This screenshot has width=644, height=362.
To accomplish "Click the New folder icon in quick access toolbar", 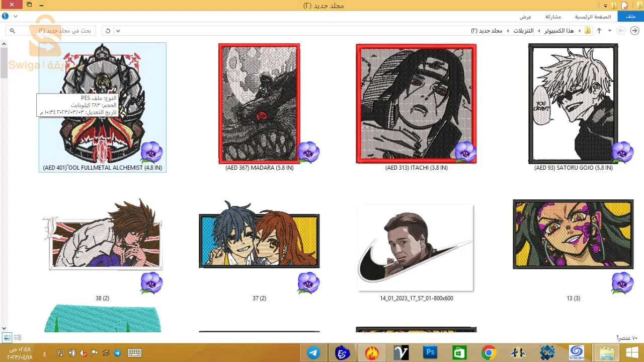I will [x=614, y=5].
